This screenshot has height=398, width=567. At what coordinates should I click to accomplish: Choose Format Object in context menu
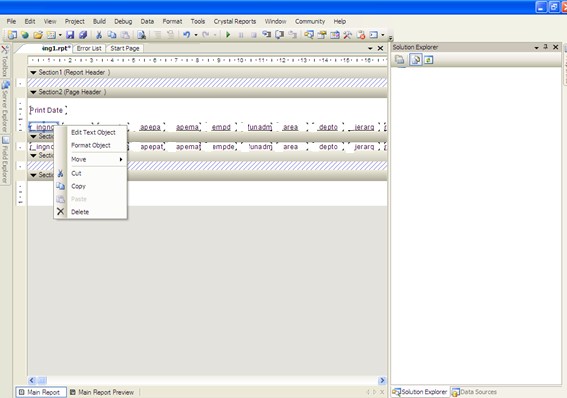coord(91,145)
